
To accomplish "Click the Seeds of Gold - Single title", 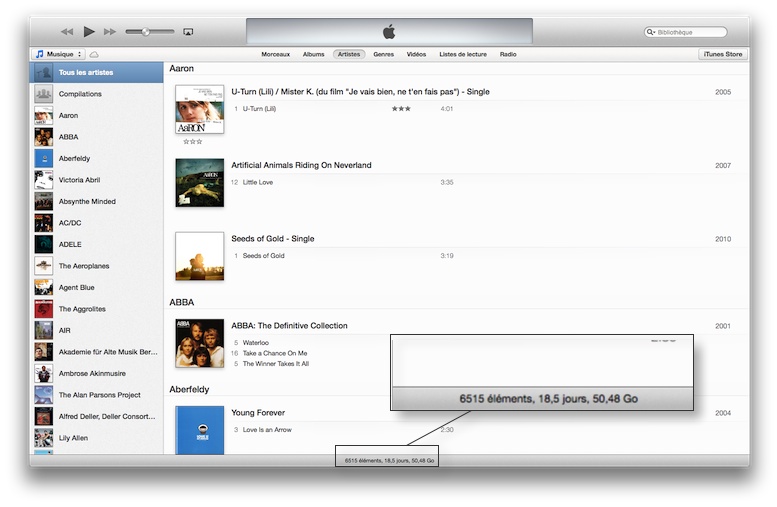I will click(x=273, y=238).
